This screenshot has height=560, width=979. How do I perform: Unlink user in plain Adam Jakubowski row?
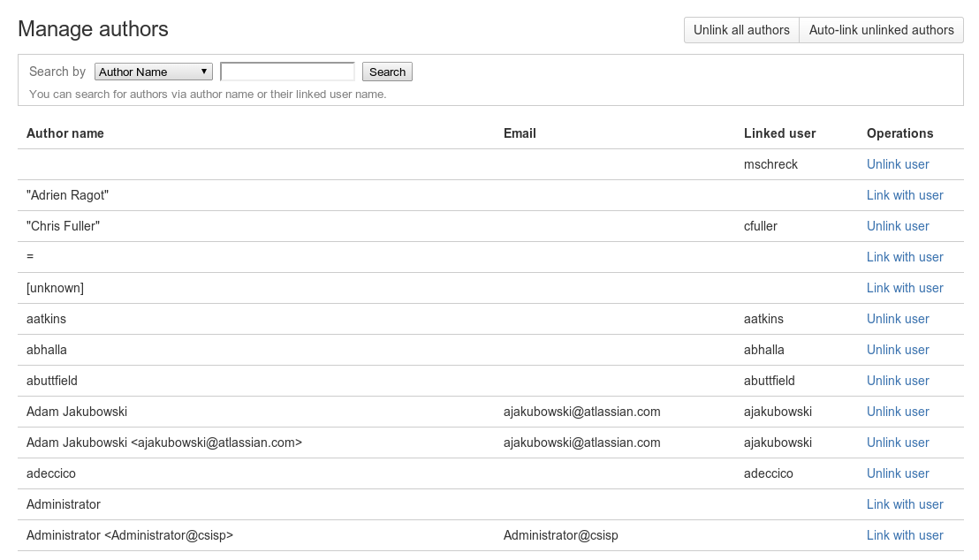pyautogui.click(x=898, y=412)
